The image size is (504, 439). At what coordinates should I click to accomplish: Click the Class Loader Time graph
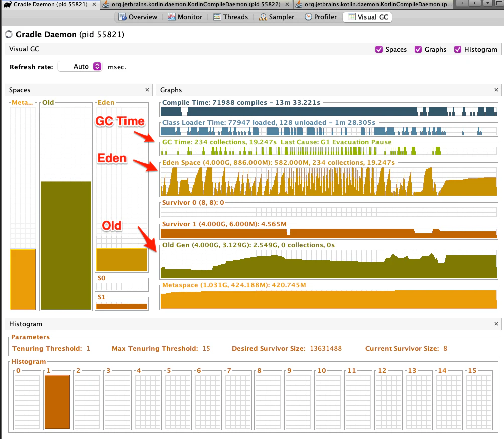click(329, 131)
